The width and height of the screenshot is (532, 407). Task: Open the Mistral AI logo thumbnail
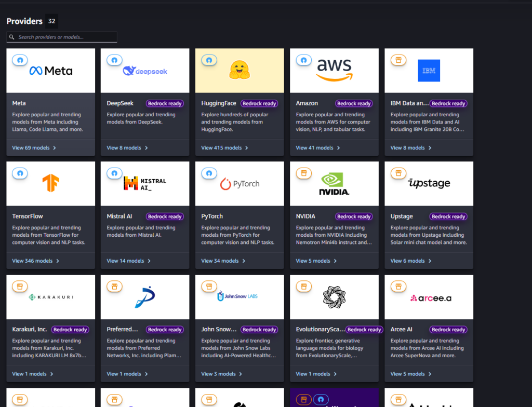click(145, 183)
